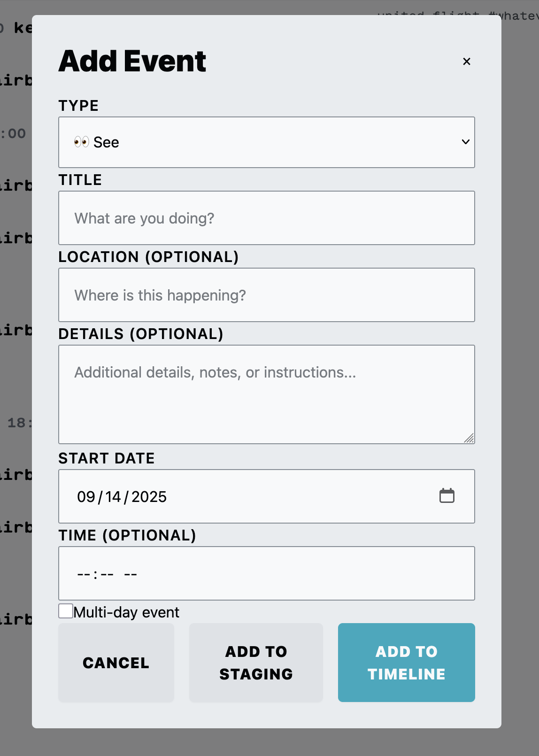The height and width of the screenshot is (756, 539).
Task: Grab the Details textarea resize handle
Action: 469,438
